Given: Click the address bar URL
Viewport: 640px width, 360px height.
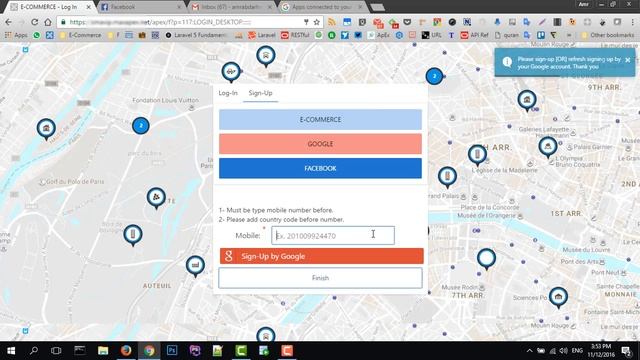Looking at the screenshot, I should [x=160, y=22].
